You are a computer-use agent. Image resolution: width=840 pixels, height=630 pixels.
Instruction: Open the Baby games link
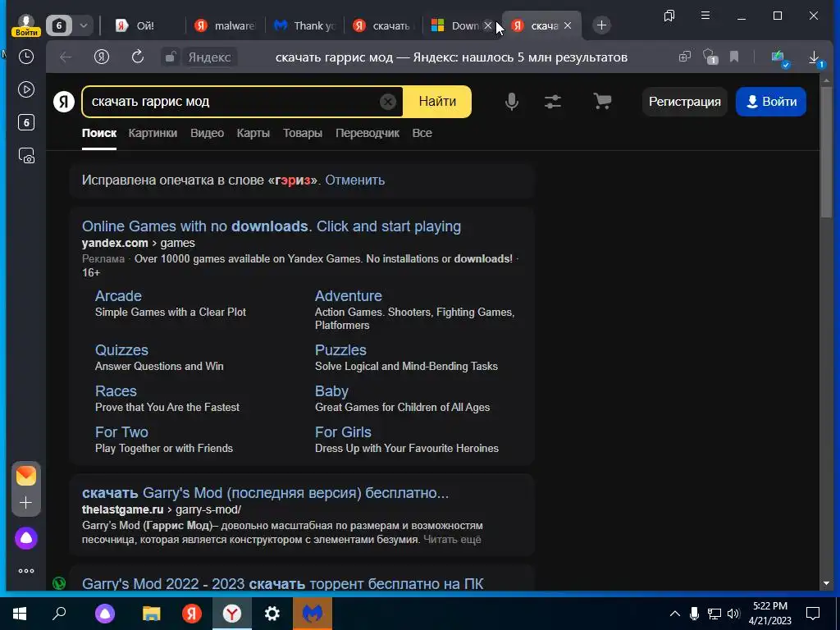331,391
